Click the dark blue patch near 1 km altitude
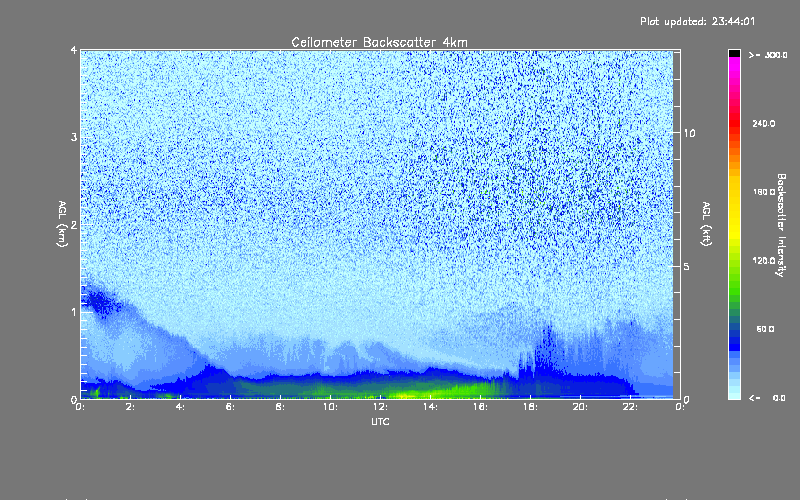The width and height of the screenshot is (800, 500). point(103,302)
